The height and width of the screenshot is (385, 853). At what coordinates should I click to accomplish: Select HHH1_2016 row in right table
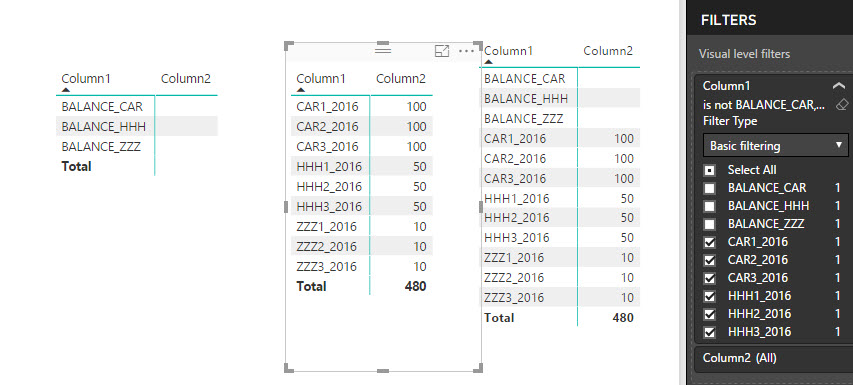559,198
